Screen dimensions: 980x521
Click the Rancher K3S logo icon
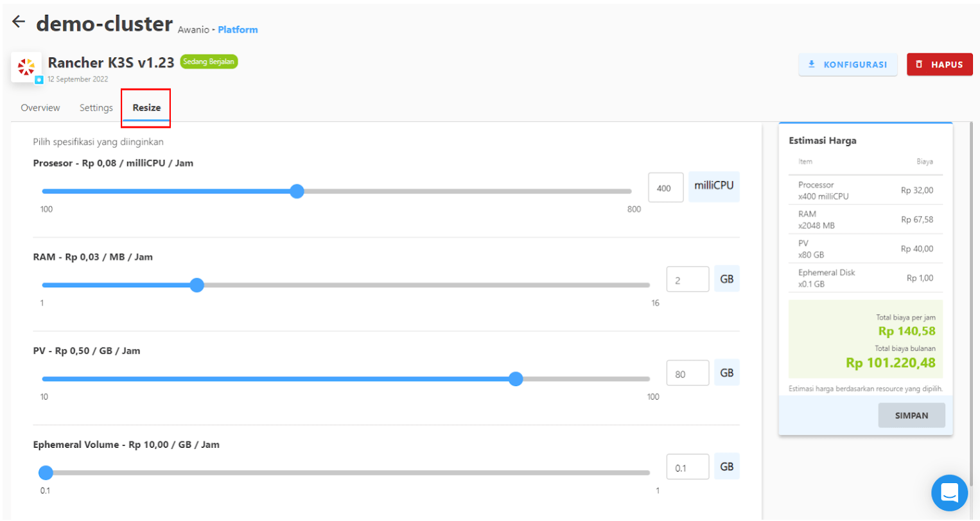[x=26, y=66]
